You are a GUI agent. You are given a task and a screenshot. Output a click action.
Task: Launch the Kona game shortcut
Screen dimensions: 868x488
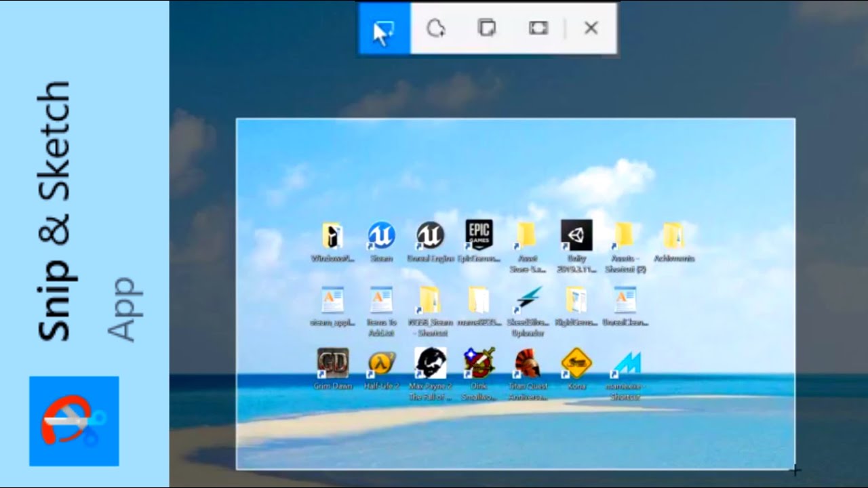coord(576,369)
